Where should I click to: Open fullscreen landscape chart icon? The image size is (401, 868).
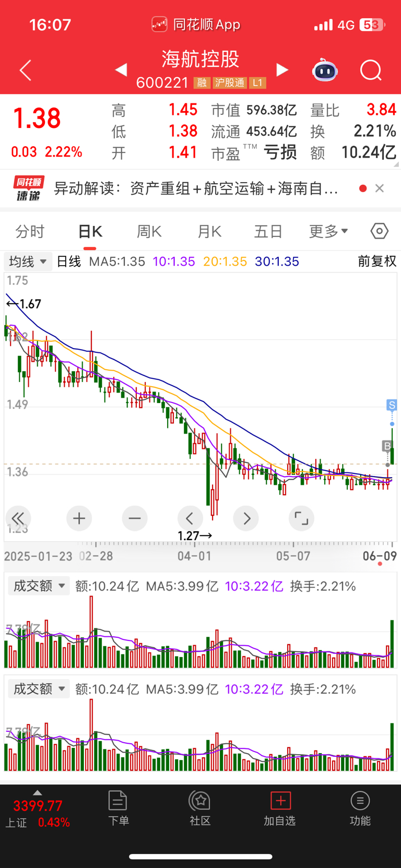click(x=301, y=518)
